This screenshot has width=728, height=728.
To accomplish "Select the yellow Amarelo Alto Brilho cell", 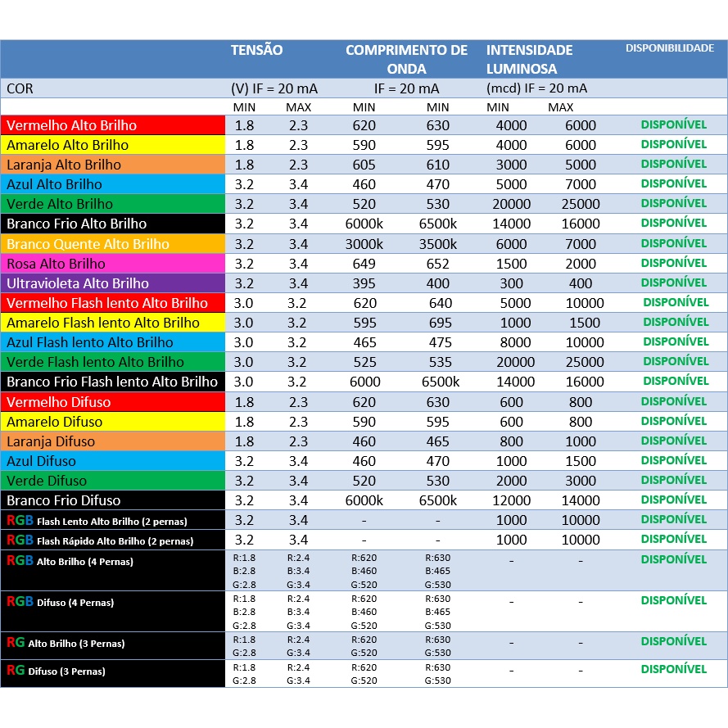I will 113,145.
